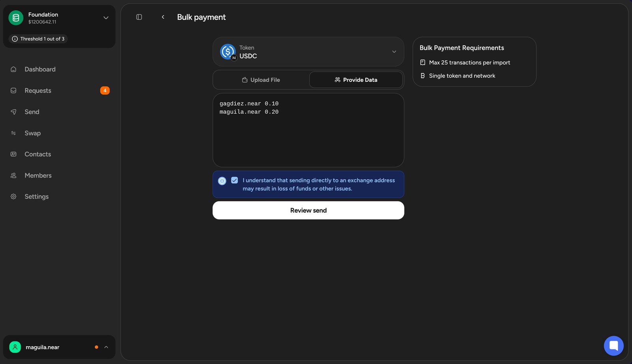
Task: Click the Review send button
Action: pyautogui.click(x=308, y=210)
